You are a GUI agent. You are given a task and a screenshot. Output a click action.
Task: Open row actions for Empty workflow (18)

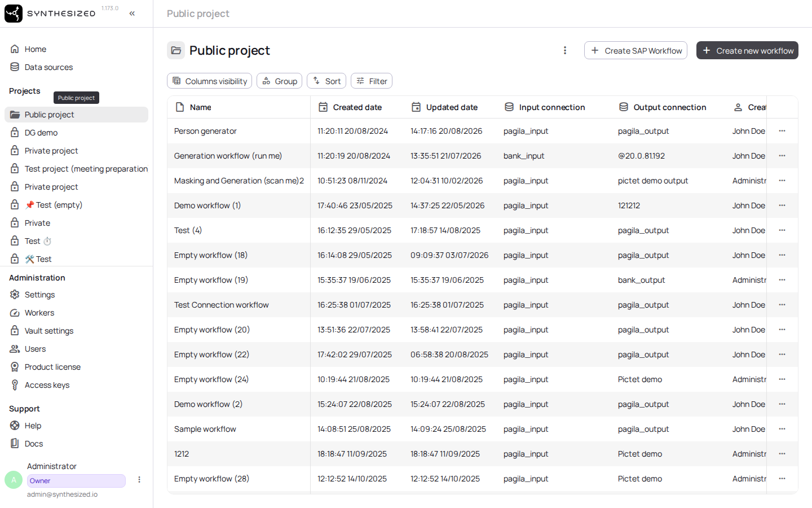[x=782, y=255]
